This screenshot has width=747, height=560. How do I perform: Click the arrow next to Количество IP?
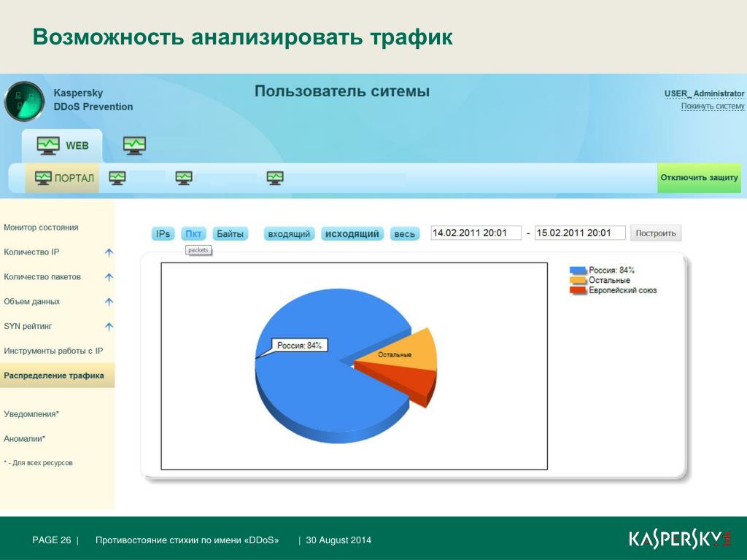tap(109, 252)
